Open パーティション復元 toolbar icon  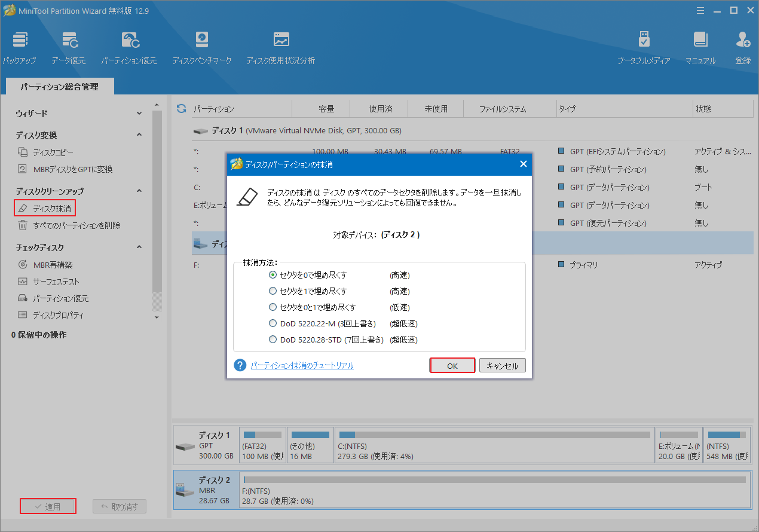pyautogui.click(x=128, y=48)
